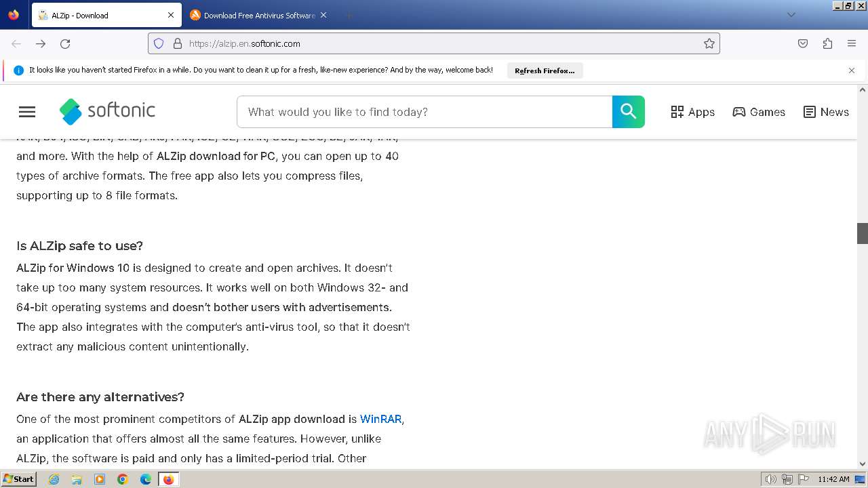Expand the list all tabs dropdown
The width and height of the screenshot is (868, 488).
(x=791, y=15)
